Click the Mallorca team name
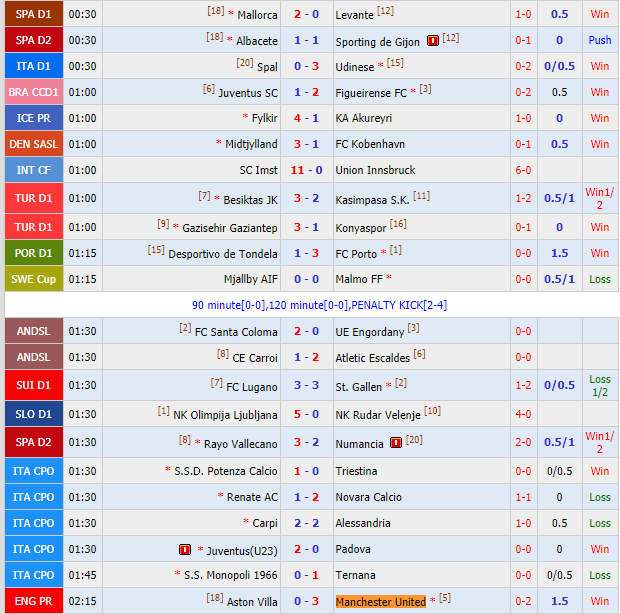 click(257, 15)
